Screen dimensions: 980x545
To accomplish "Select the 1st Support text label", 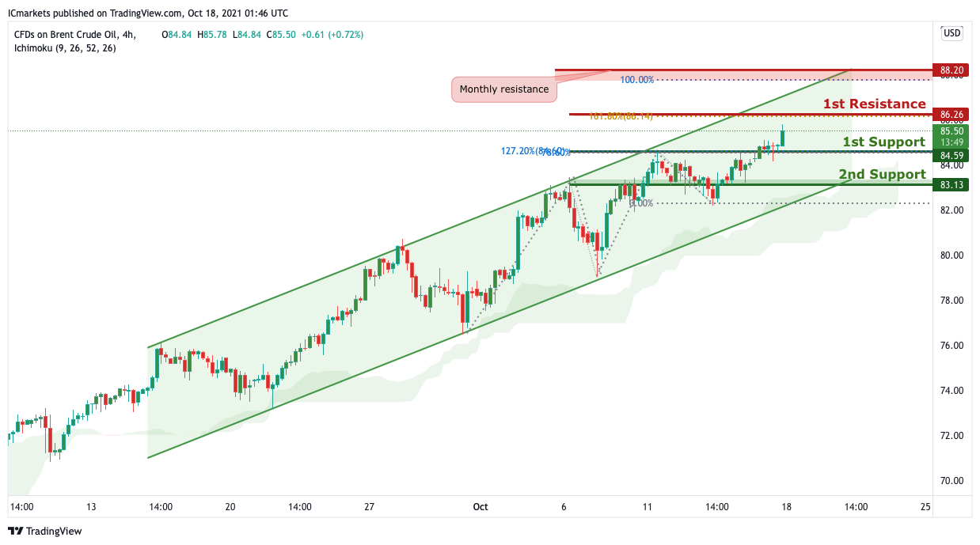I will pyautogui.click(x=883, y=142).
